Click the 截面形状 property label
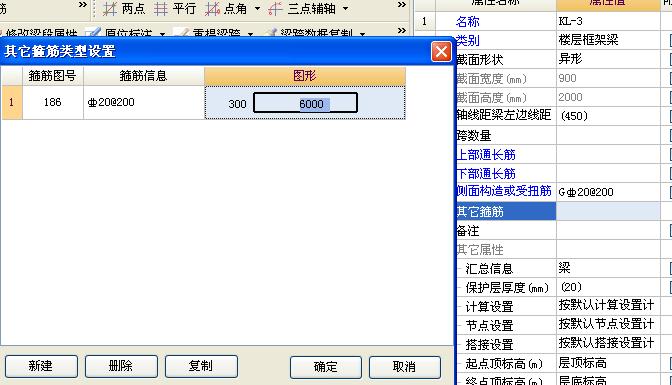 480,60
